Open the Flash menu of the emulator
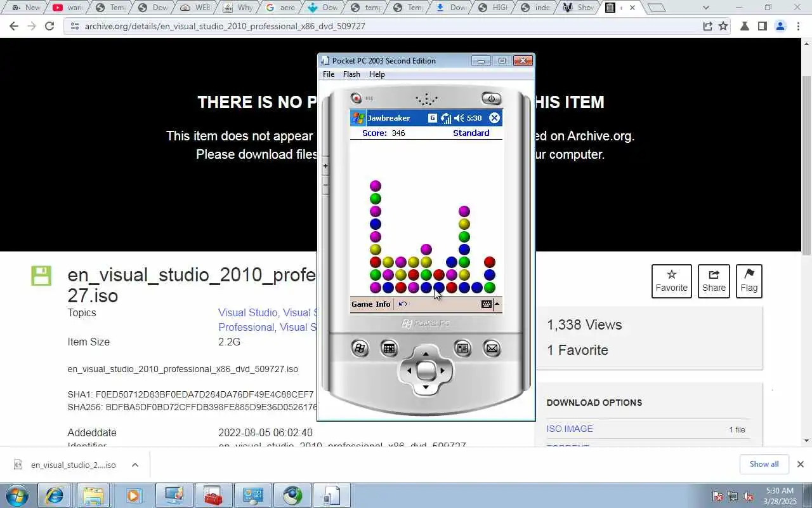 (351, 74)
